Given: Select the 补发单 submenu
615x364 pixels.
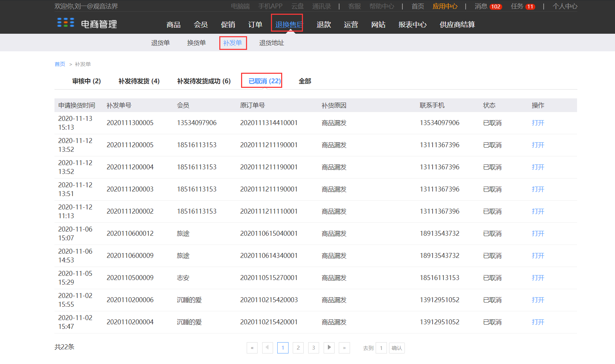Looking at the screenshot, I should pos(232,43).
